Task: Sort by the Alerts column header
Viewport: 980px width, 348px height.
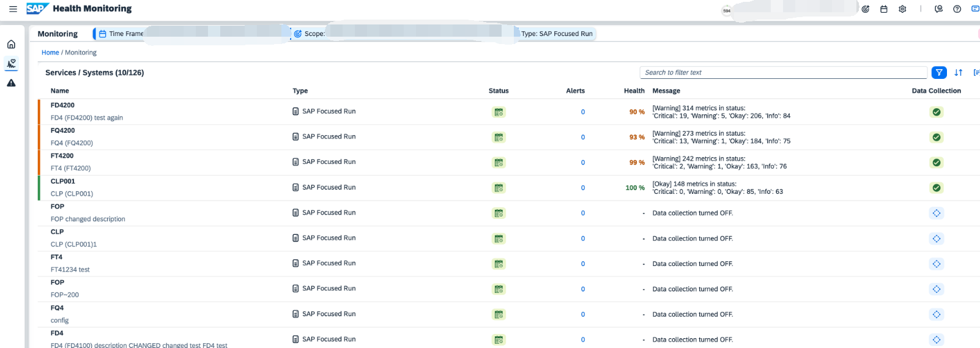Action: [x=575, y=91]
